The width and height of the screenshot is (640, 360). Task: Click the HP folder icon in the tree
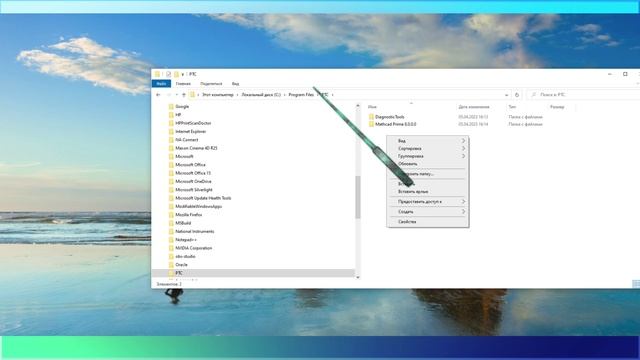[171, 115]
